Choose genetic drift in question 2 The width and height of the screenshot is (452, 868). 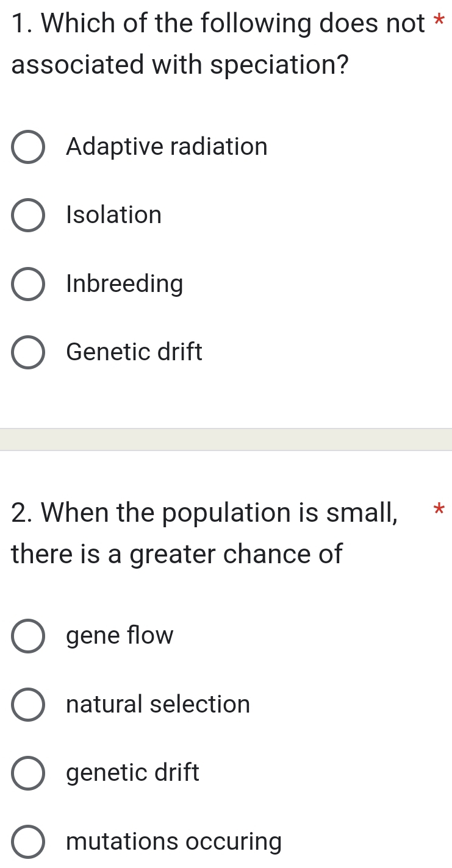[27, 773]
